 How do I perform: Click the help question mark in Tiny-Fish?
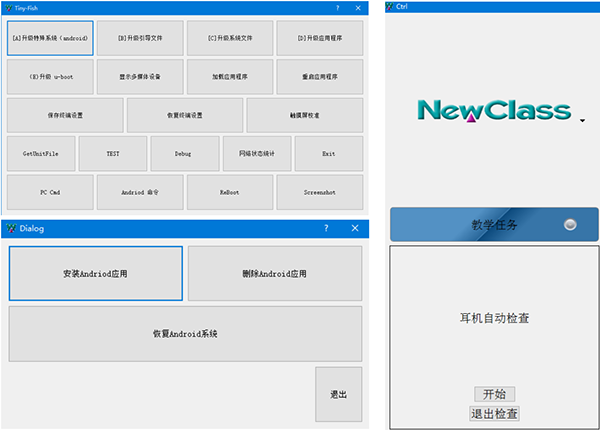tap(336, 7)
